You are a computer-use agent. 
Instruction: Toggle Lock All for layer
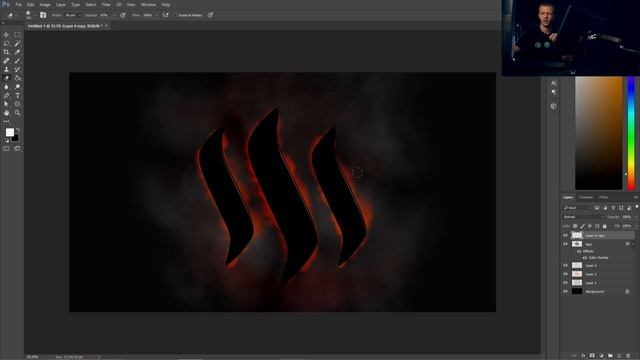605,226
